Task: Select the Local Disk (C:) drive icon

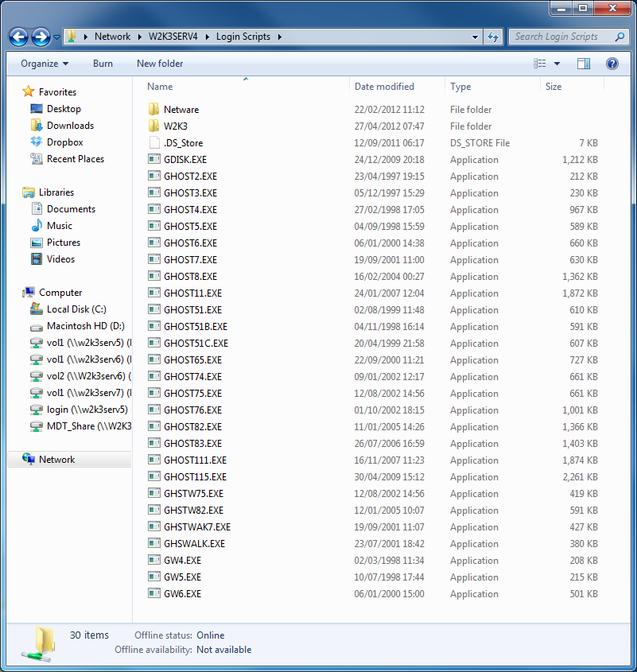Action: tap(37, 309)
